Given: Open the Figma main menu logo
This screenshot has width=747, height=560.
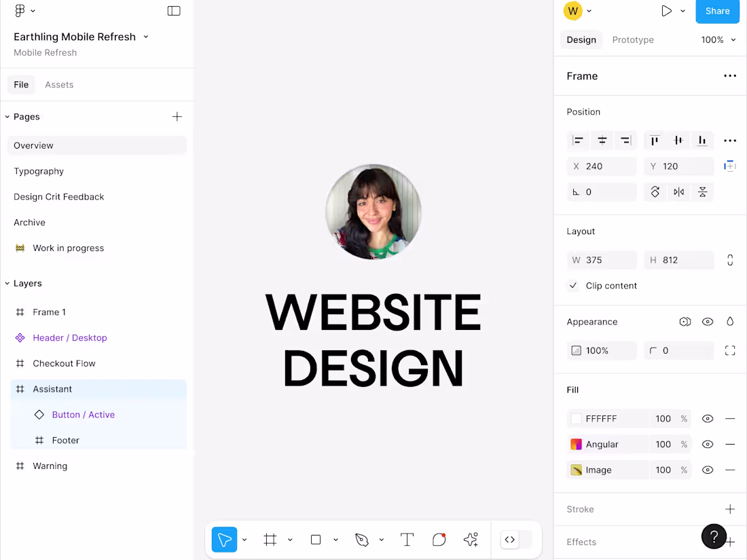Looking at the screenshot, I should click(x=20, y=10).
